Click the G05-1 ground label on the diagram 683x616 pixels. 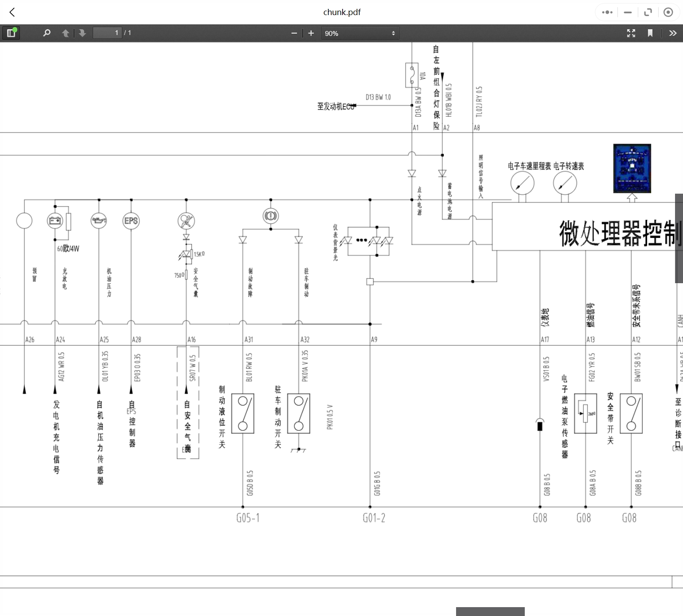coord(248,517)
